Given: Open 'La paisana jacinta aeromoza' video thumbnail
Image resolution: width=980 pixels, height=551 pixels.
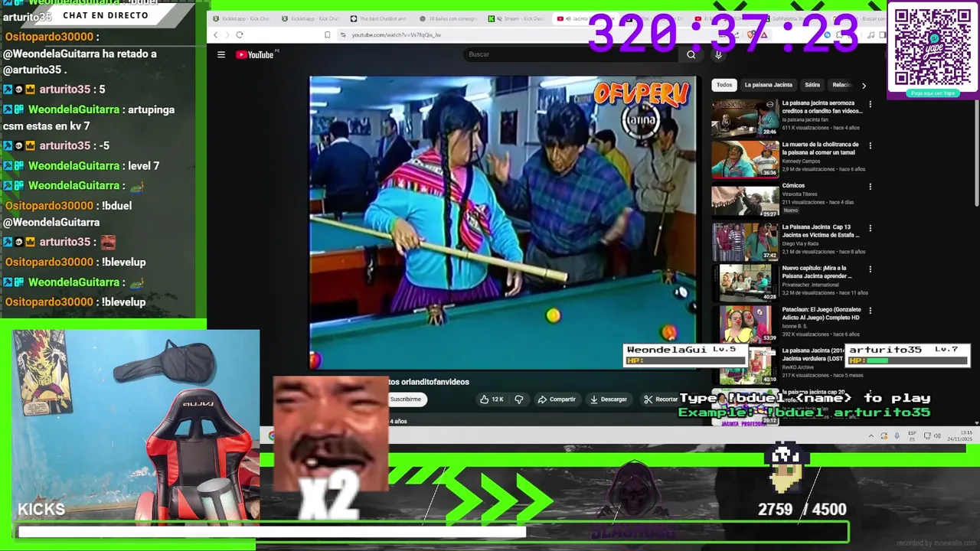Looking at the screenshot, I should (x=745, y=117).
